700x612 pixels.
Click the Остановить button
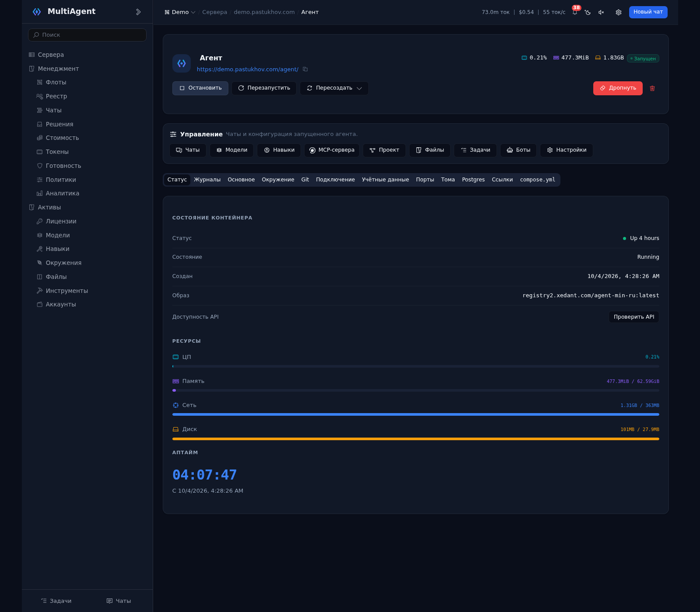coord(200,88)
